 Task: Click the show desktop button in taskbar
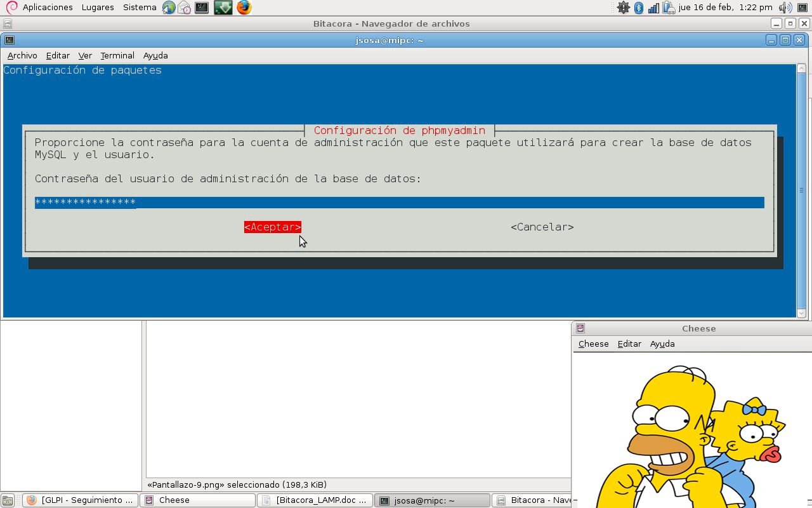pos(8,500)
